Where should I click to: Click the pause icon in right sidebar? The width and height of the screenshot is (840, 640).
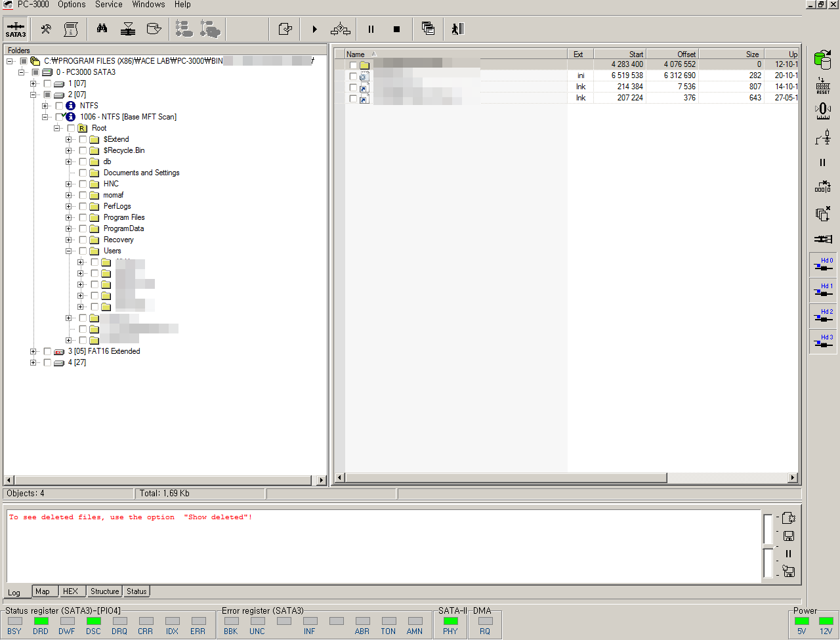coord(823,162)
